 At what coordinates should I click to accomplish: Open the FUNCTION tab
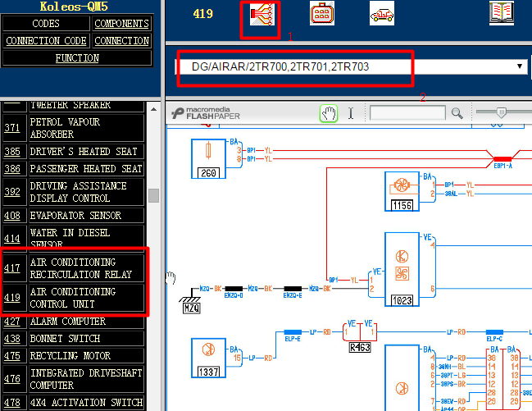(77, 58)
